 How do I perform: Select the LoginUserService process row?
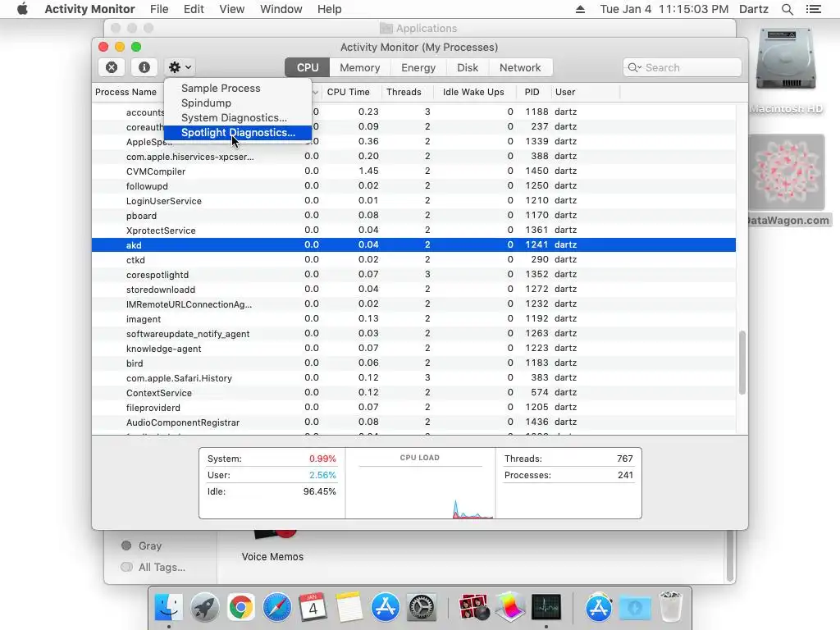coord(413,201)
